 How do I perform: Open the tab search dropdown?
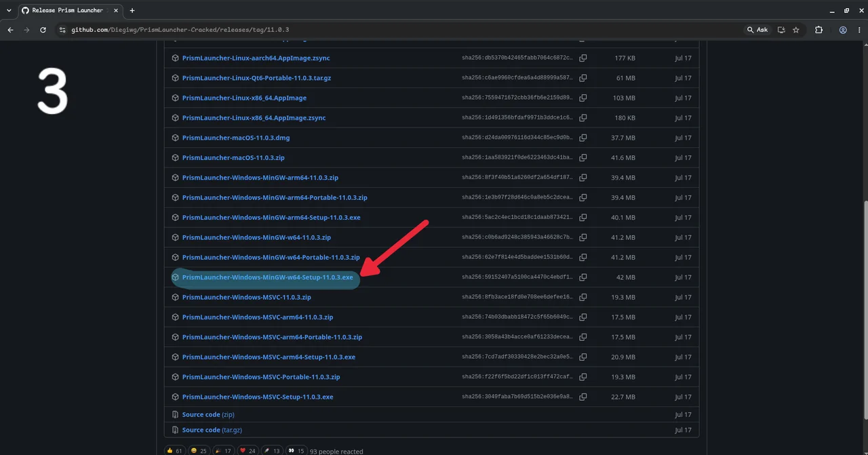[9, 10]
